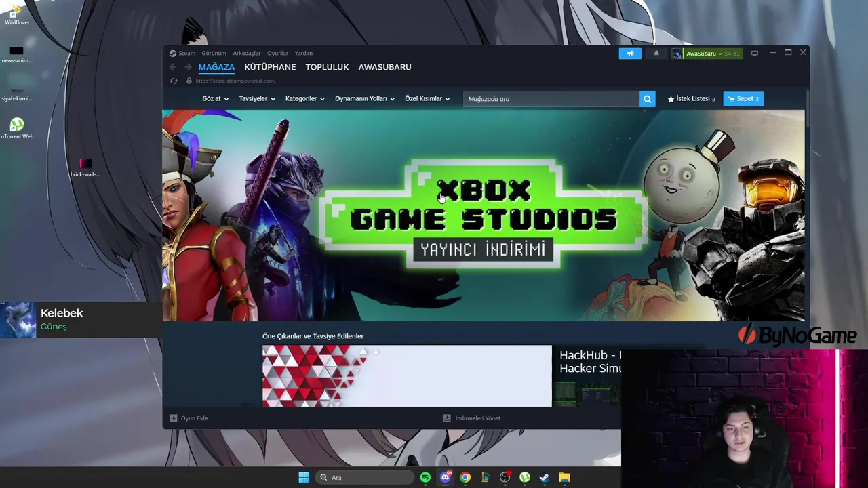Open Google Chrome from the taskbar

coord(465,477)
